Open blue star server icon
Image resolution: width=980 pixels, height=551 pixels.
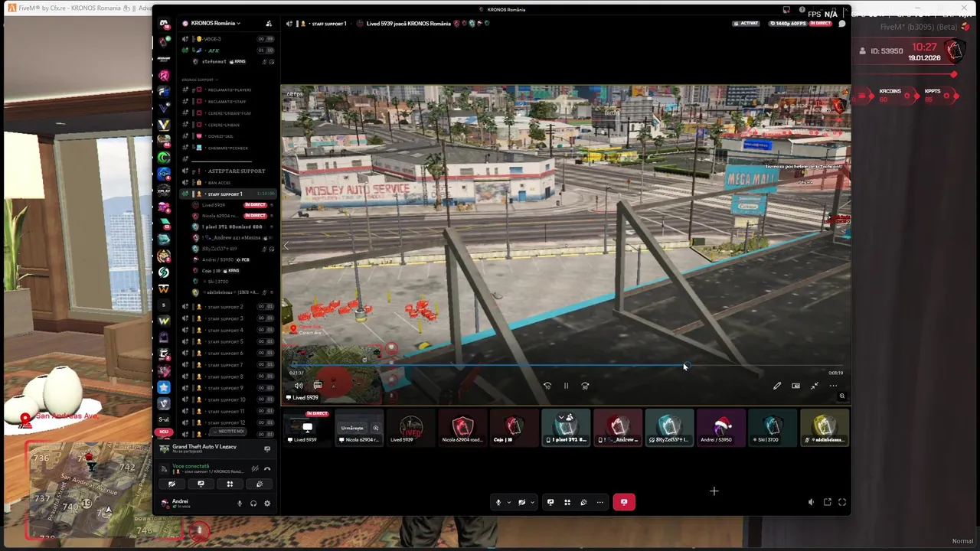(164, 387)
